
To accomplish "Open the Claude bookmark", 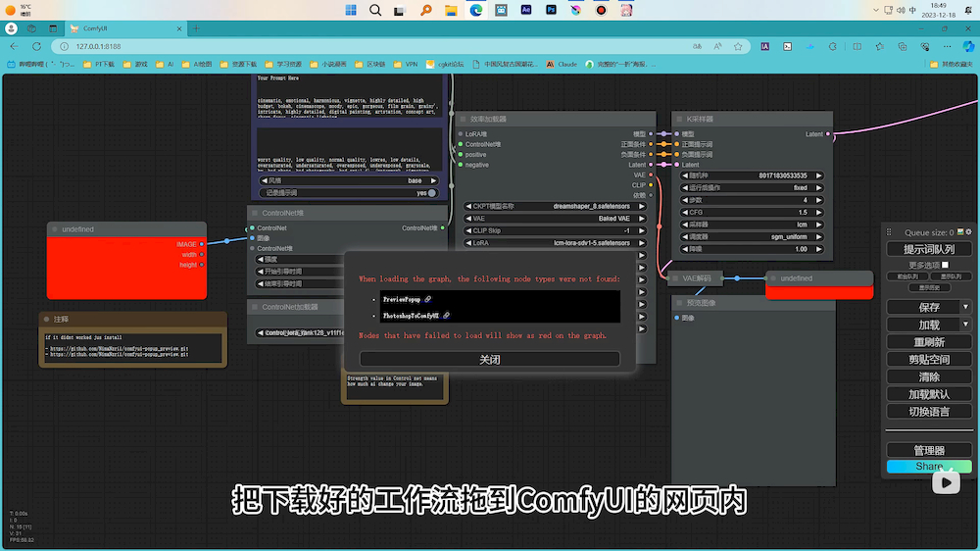I will pyautogui.click(x=561, y=64).
